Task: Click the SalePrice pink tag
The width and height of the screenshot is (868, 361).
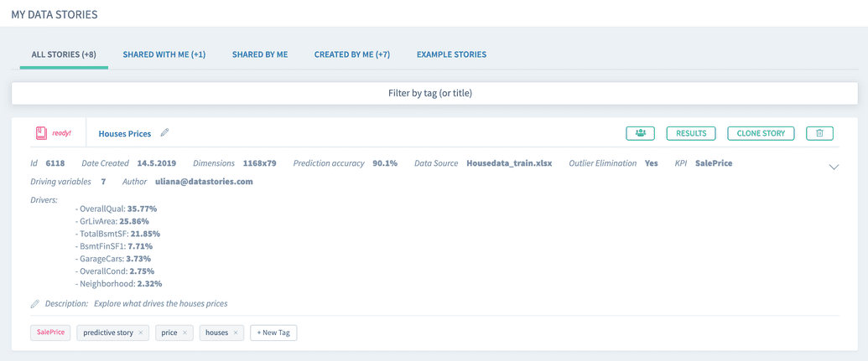Action: coord(50,333)
